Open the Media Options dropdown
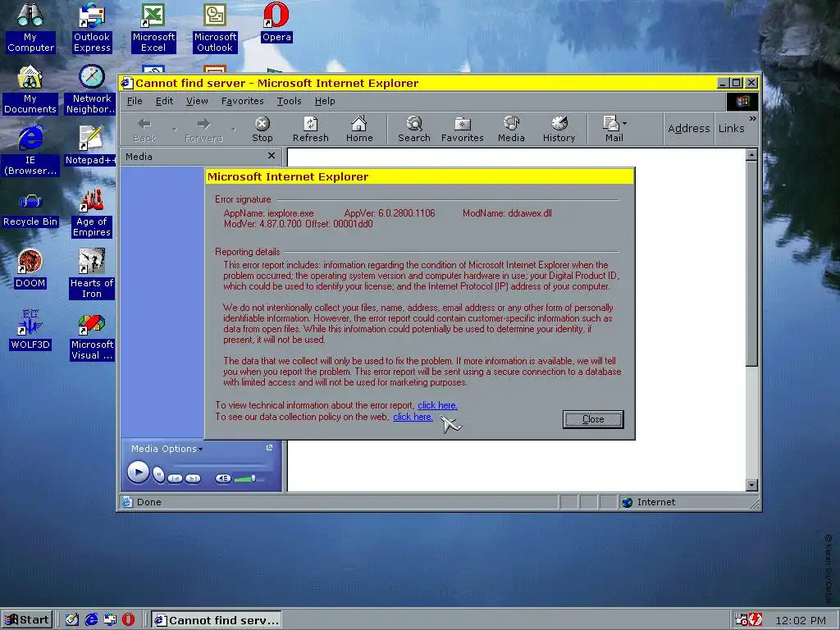840x630 pixels. tap(167, 449)
